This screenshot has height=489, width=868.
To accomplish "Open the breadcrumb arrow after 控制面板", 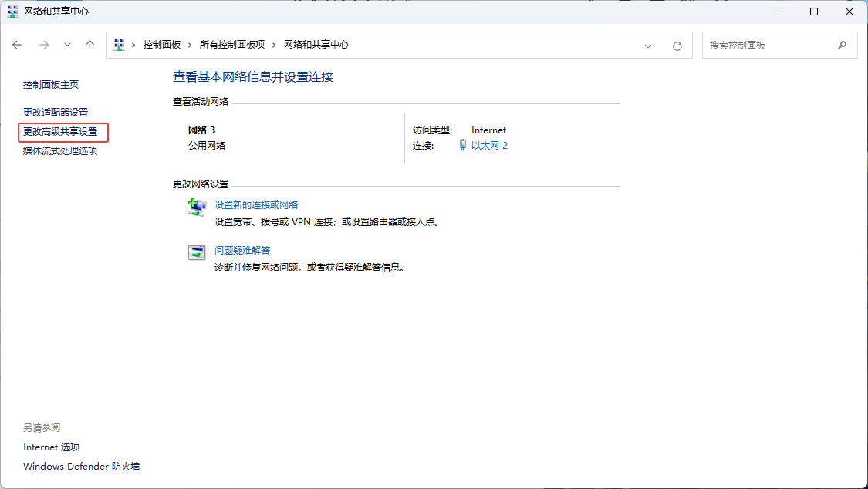I will coord(191,45).
